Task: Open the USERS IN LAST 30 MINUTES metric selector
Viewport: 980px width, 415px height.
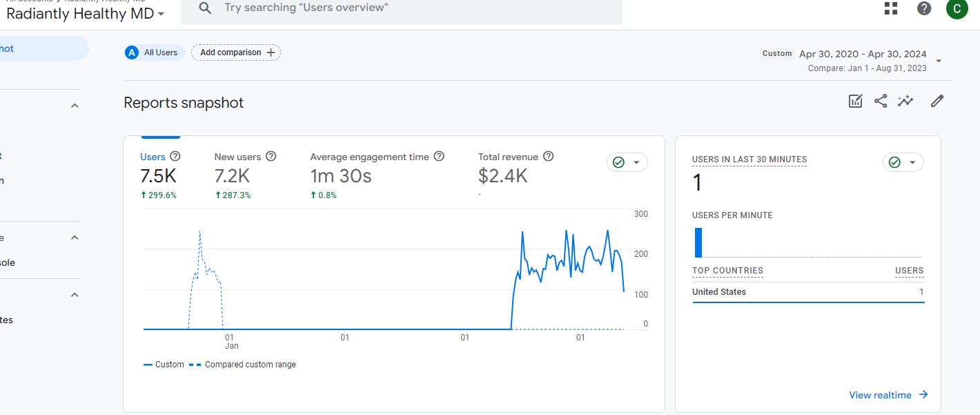Action: 749,160
